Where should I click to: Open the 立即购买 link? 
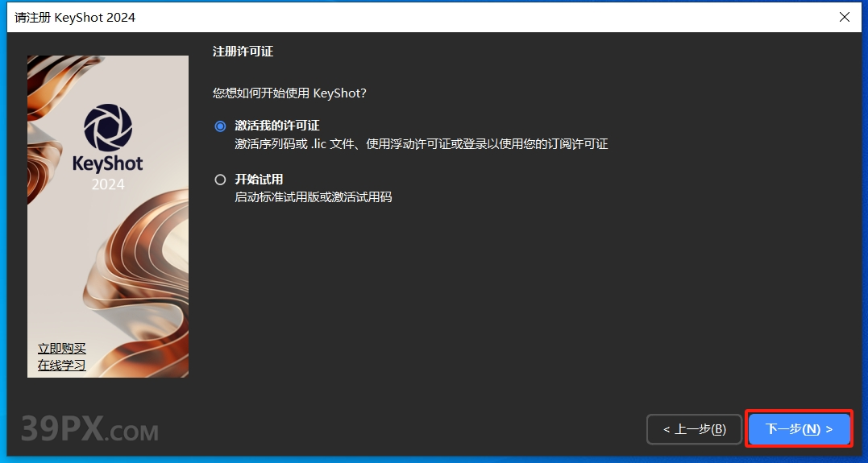62,349
